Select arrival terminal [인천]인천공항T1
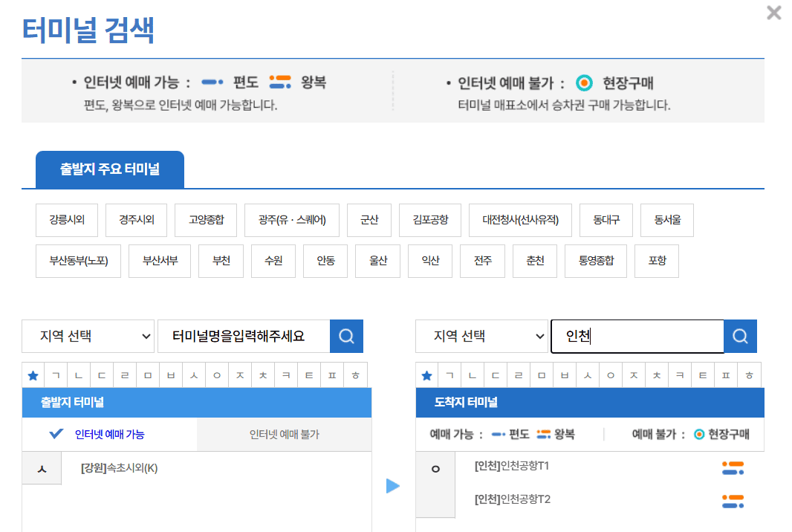The width and height of the screenshot is (792, 532). [512, 466]
